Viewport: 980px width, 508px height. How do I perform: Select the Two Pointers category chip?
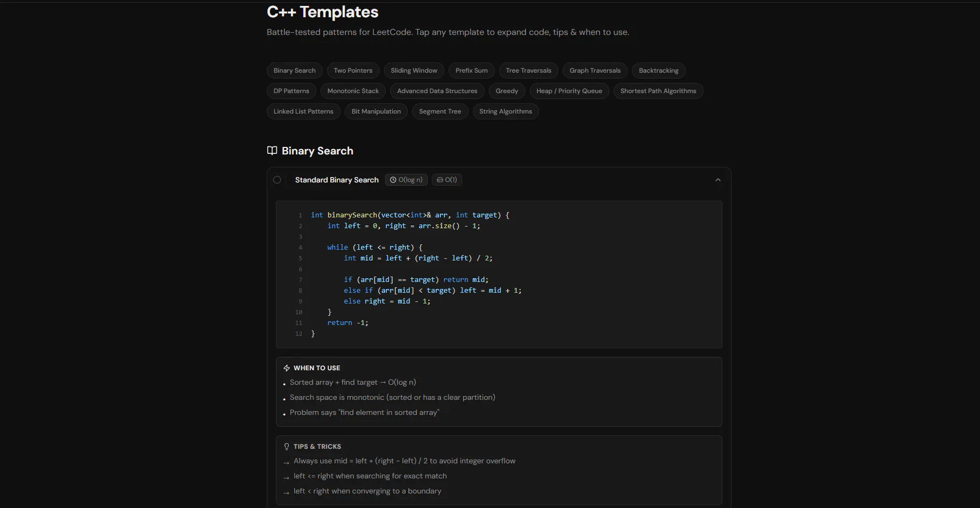[x=353, y=70]
